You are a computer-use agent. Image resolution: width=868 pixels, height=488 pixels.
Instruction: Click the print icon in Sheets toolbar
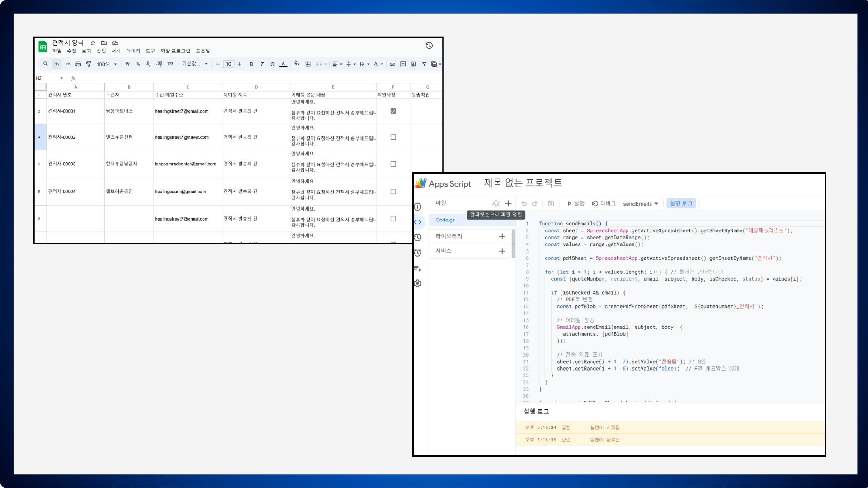[78, 64]
